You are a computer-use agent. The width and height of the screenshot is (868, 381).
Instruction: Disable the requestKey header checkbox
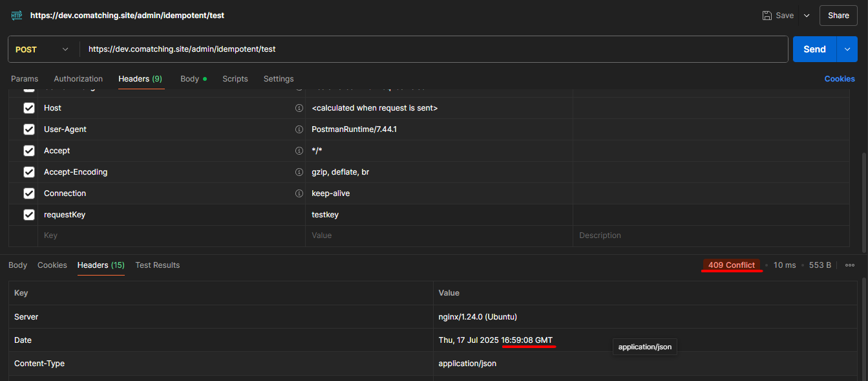pos(29,215)
